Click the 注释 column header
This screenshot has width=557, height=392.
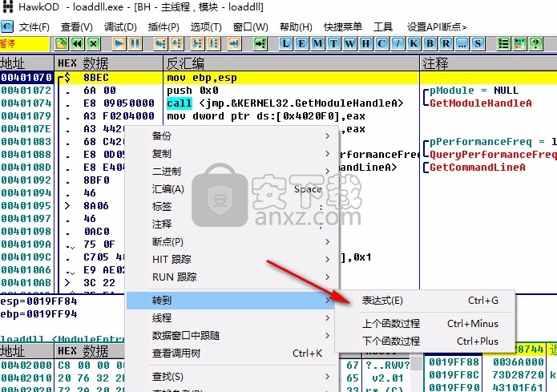(488, 63)
